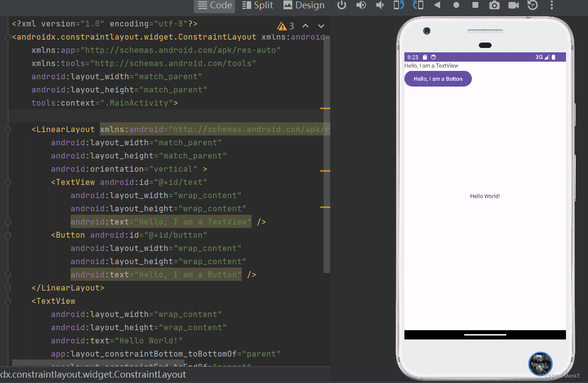
Task: Click the android:id="@+id/text" attribute
Action: [x=154, y=182]
